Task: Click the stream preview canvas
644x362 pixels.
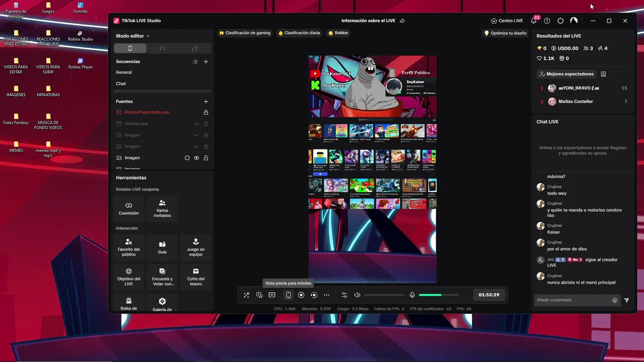Action: pyautogui.click(x=372, y=169)
